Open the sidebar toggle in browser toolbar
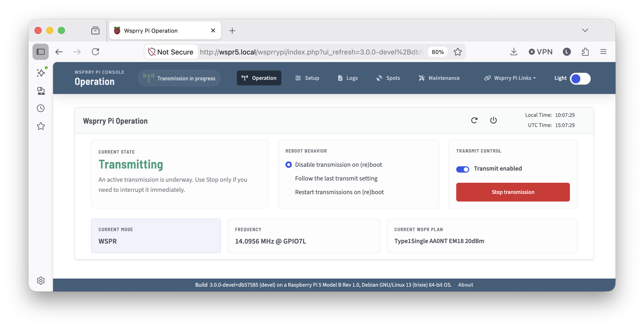Screen dimensions: 644x329 41,52
